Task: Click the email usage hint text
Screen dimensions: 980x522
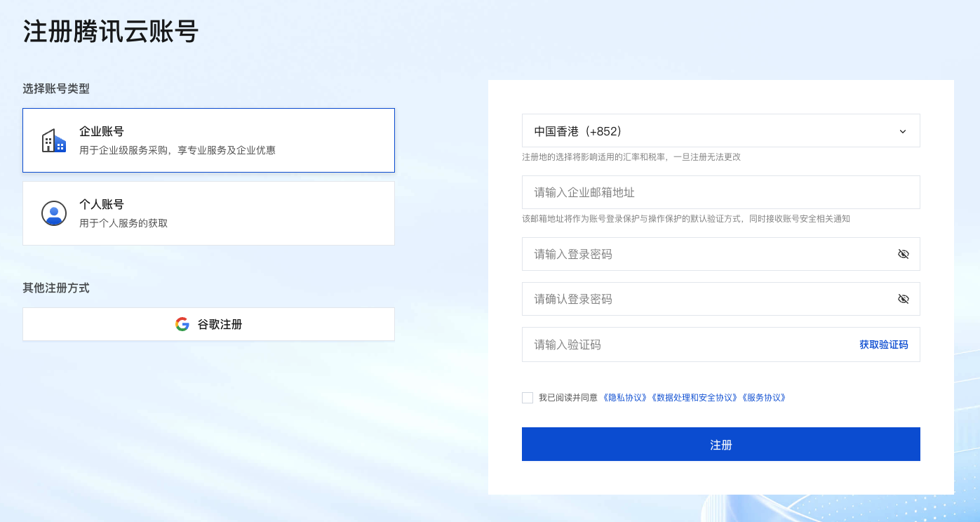Action: click(686, 219)
